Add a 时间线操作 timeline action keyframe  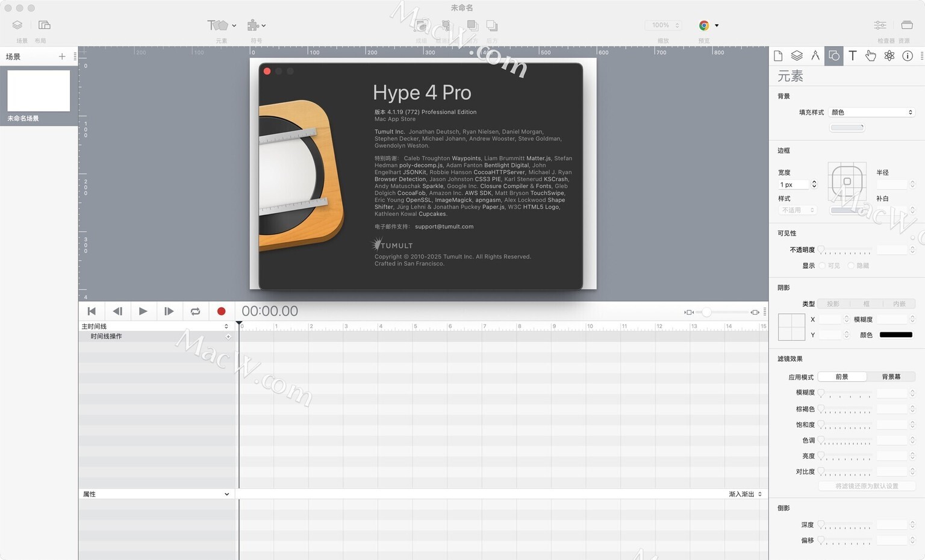[228, 337]
